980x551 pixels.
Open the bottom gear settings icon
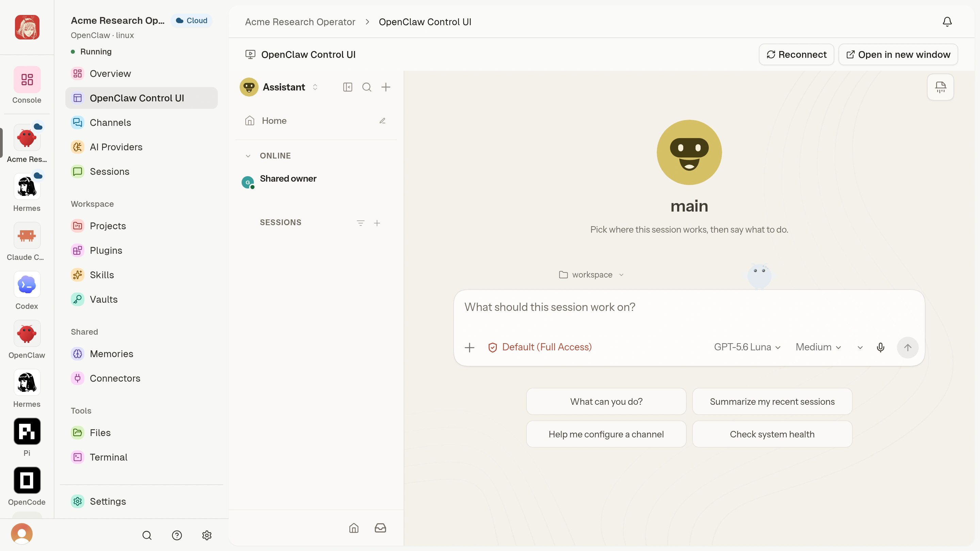click(207, 535)
